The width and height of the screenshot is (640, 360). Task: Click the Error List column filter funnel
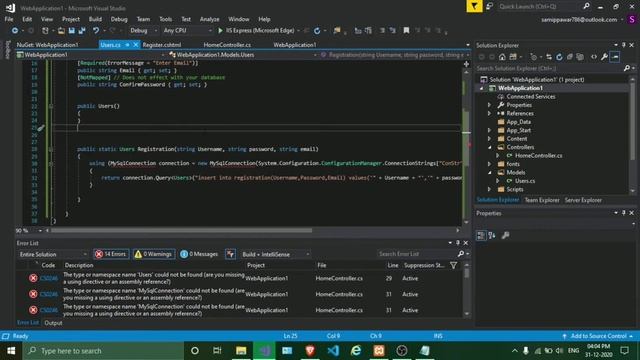click(453, 265)
